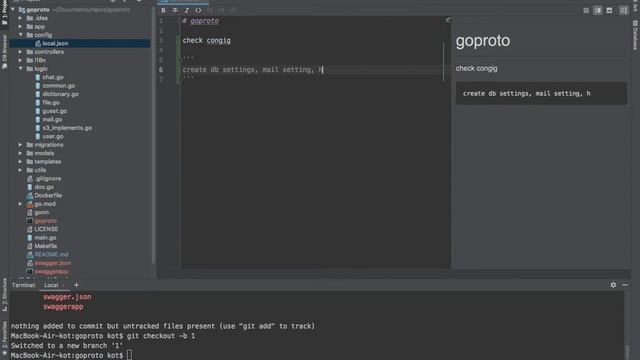This screenshot has width=640, height=360.
Task: Open the Makefile
Action: pyautogui.click(x=46, y=246)
